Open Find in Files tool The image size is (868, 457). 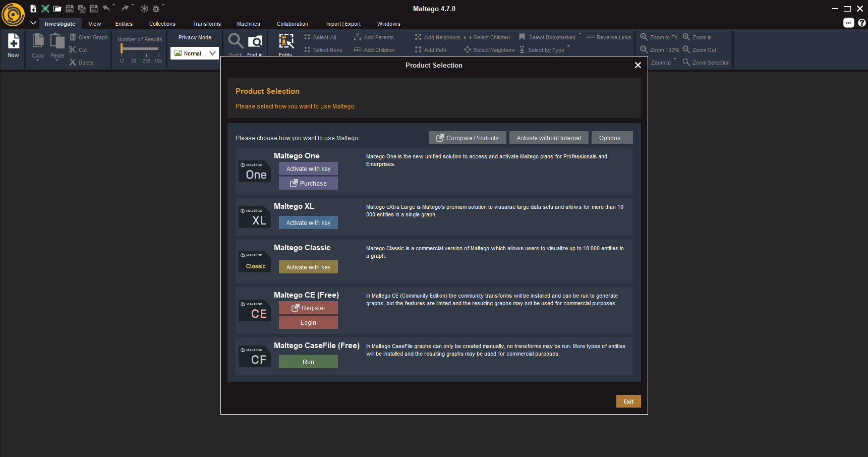tap(255, 44)
